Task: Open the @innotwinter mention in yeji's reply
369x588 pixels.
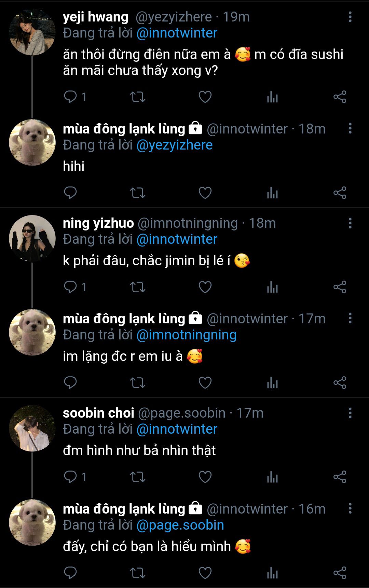Action: [x=177, y=33]
